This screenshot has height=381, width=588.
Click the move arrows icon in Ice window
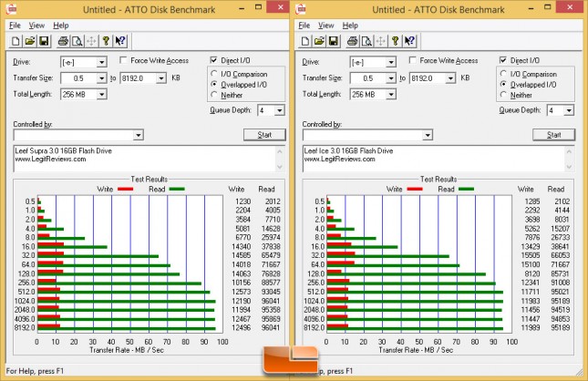pos(381,41)
